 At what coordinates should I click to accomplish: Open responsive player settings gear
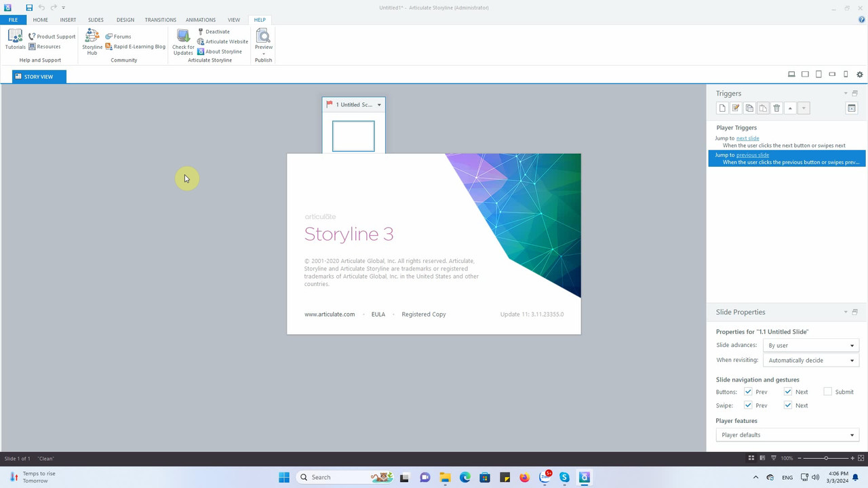[x=860, y=75]
